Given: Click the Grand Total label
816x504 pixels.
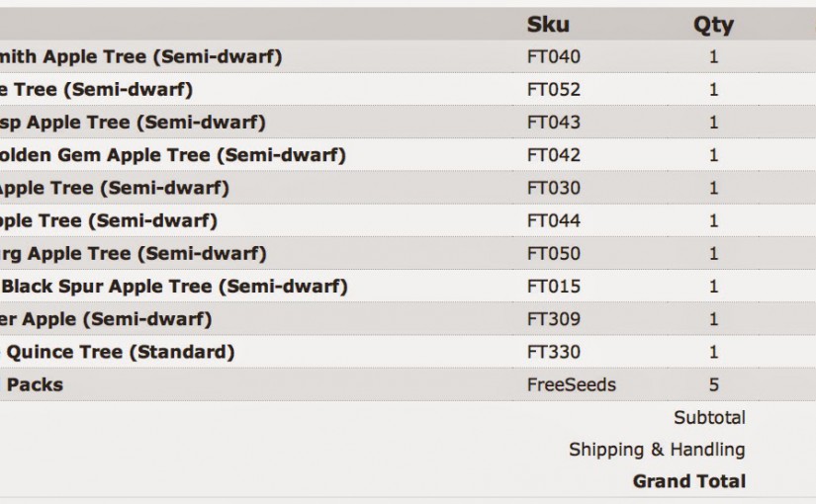Looking at the screenshot, I should pyautogui.click(x=689, y=481).
